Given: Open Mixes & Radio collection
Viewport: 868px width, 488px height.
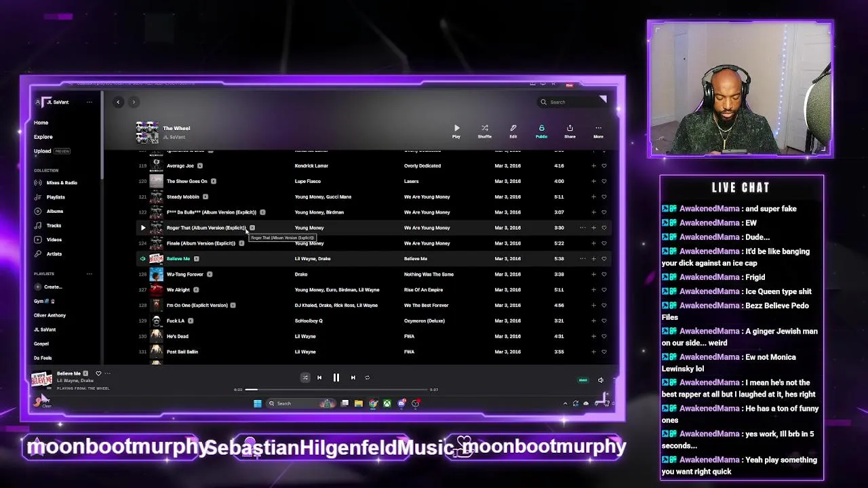Looking at the screenshot, I should (x=56, y=182).
